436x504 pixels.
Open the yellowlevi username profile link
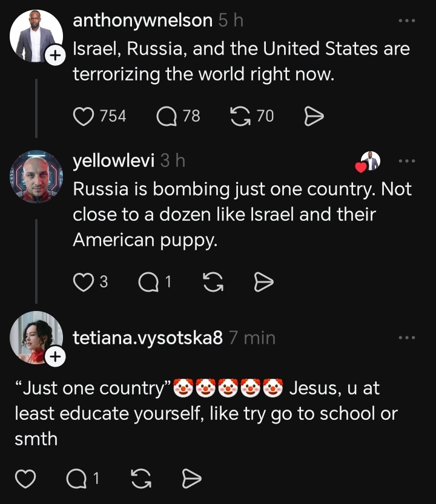point(113,161)
